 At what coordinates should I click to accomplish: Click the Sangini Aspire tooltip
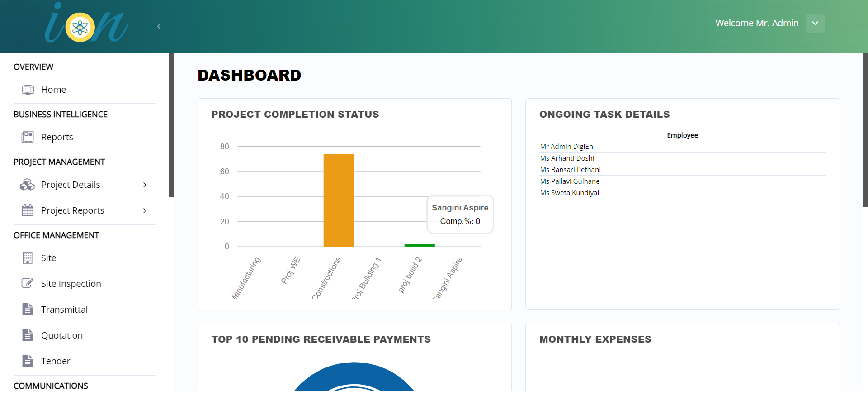coord(460,215)
